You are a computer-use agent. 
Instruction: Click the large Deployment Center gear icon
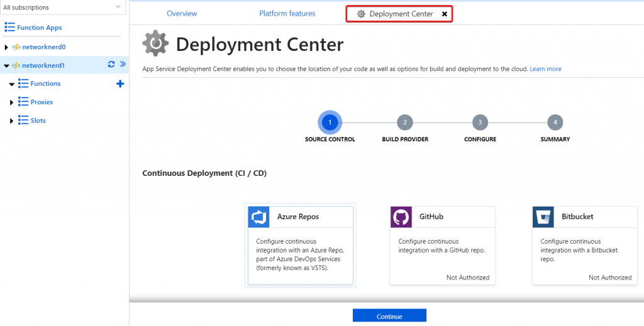pyautogui.click(x=155, y=43)
